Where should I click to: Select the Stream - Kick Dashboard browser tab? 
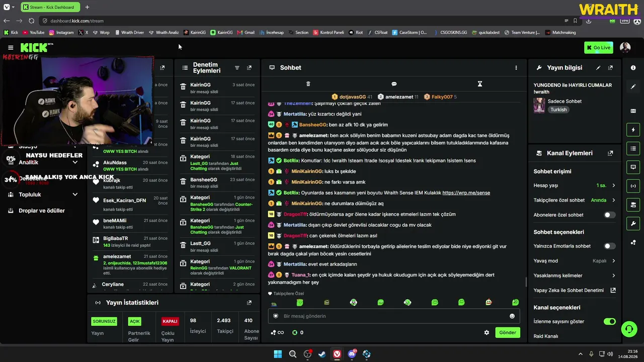(50, 7)
